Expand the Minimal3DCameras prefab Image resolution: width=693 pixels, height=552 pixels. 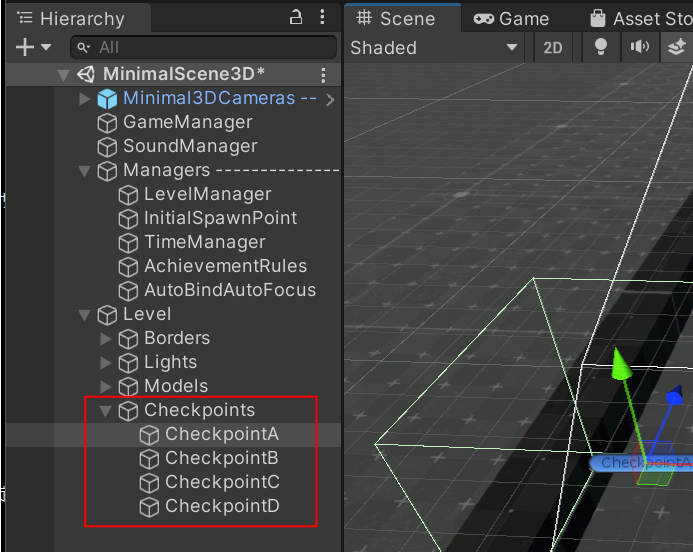pos(84,99)
